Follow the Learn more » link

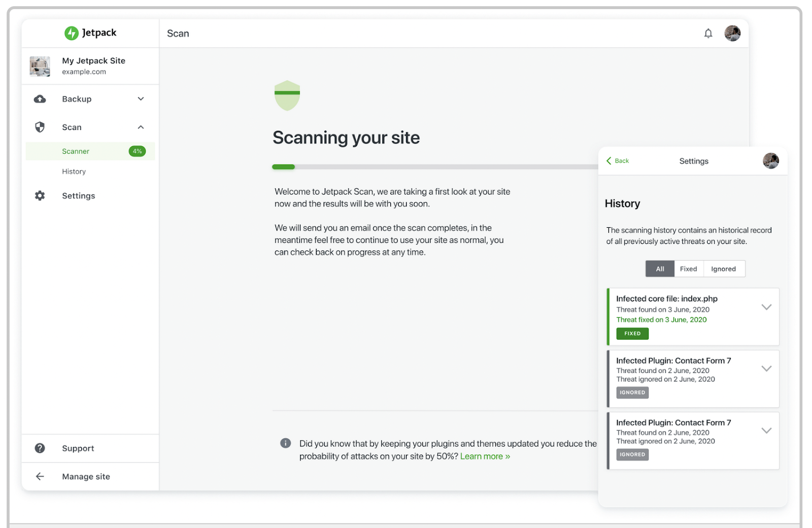485,456
